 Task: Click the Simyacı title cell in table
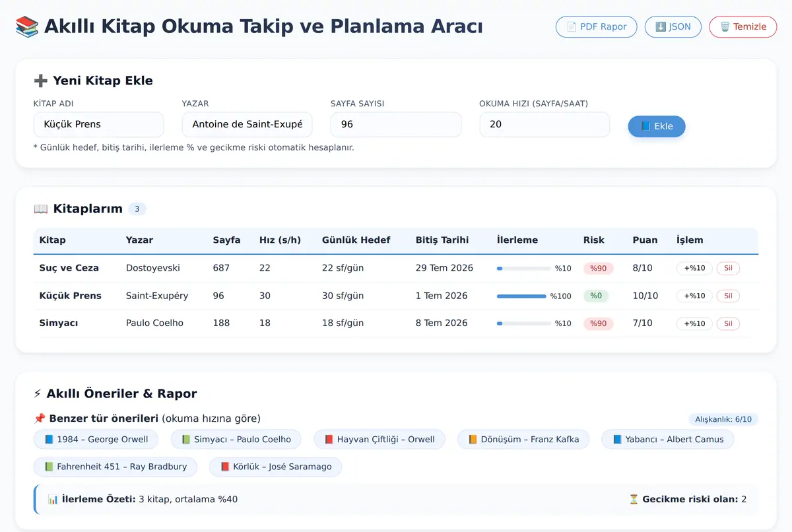(x=60, y=323)
